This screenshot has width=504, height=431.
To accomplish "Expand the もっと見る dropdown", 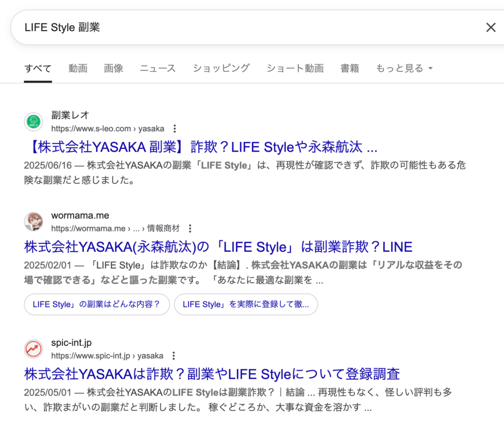I will [405, 68].
